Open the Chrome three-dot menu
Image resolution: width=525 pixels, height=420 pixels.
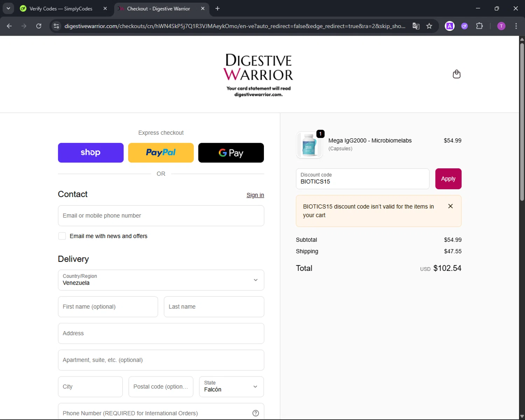pyautogui.click(x=516, y=26)
